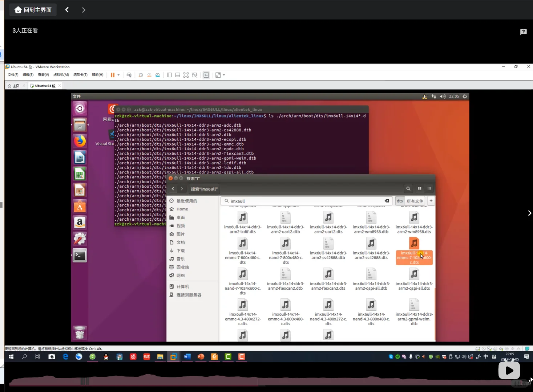The height and width of the screenshot is (392, 533).
Task: Launch Ubuntu Software Center from the dock
Action: point(80,206)
